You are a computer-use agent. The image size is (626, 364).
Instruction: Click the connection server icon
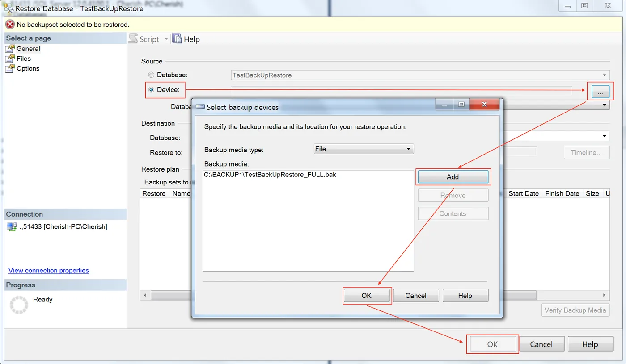[12, 227]
